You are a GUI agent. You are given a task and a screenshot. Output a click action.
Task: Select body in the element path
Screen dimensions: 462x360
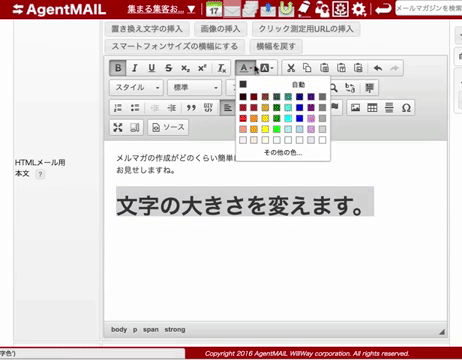point(119,329)
